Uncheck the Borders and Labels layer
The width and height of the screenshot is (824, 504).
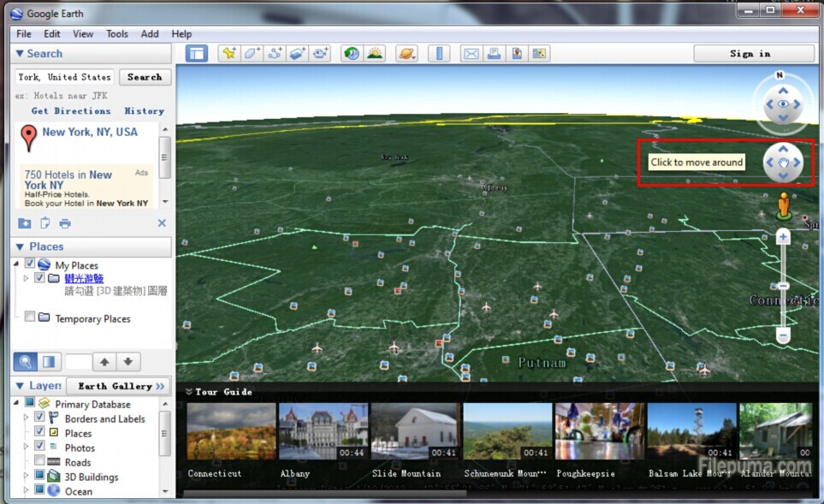(39, 418)
